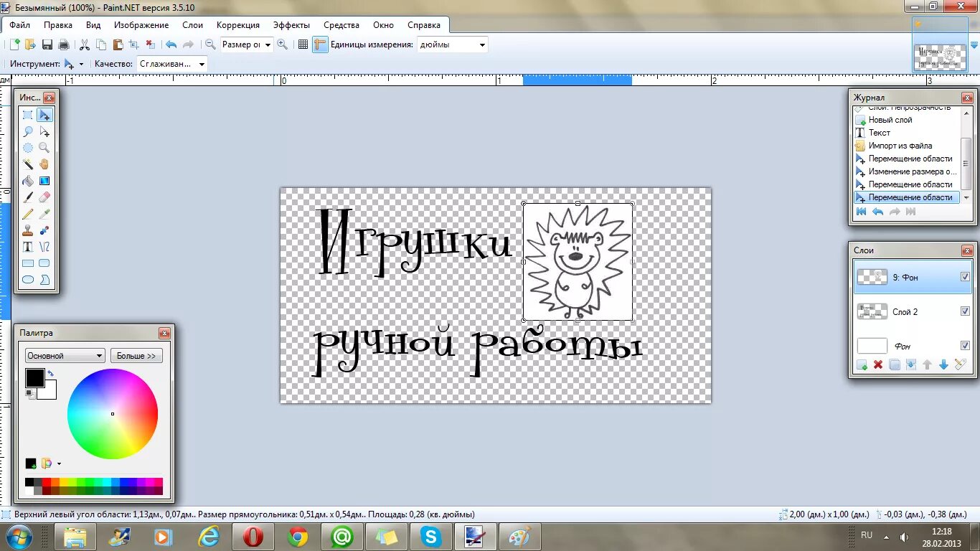Select the Paint Bucket tool

[28, 181]
